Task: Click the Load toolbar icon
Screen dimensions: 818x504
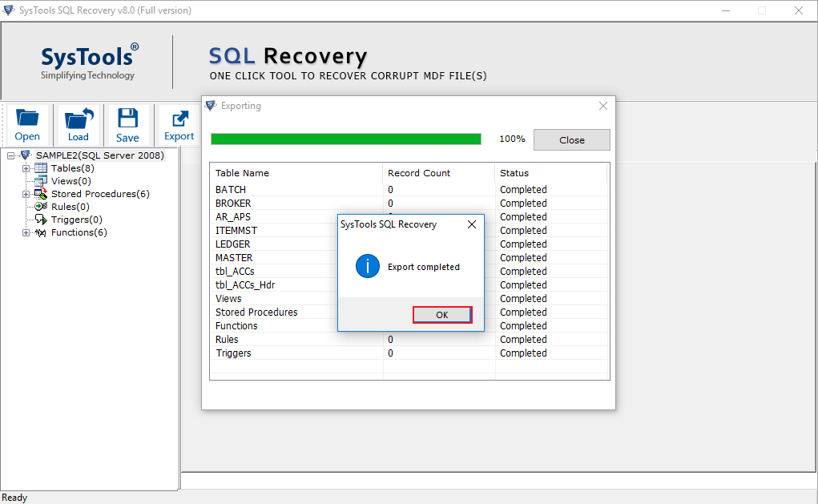Action: tap(79, 119)
